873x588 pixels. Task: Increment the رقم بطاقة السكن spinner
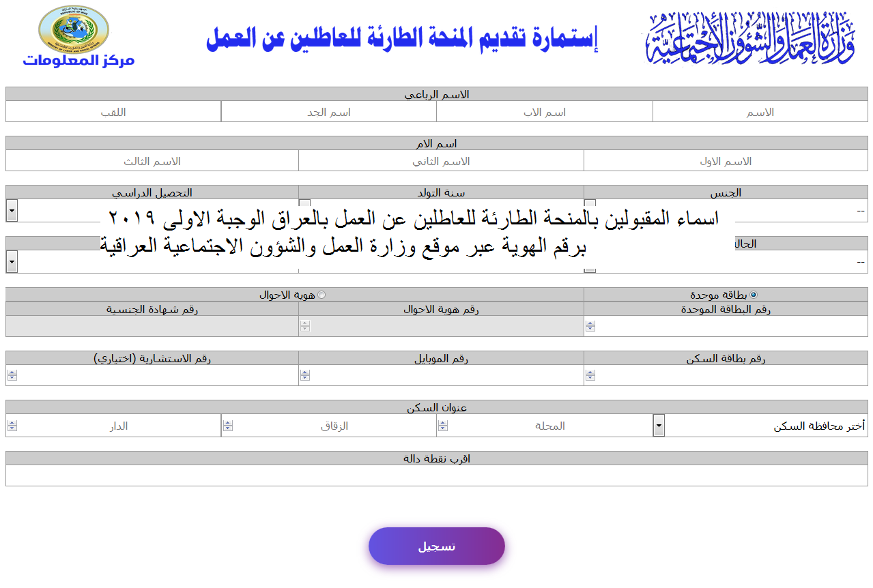coord(590,370)
